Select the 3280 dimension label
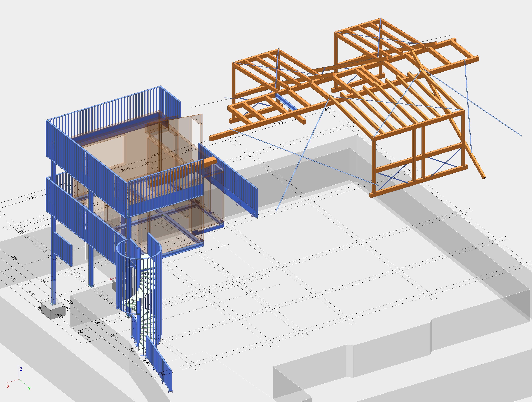Screen dimensions: 532x402 tap(60, 315)
